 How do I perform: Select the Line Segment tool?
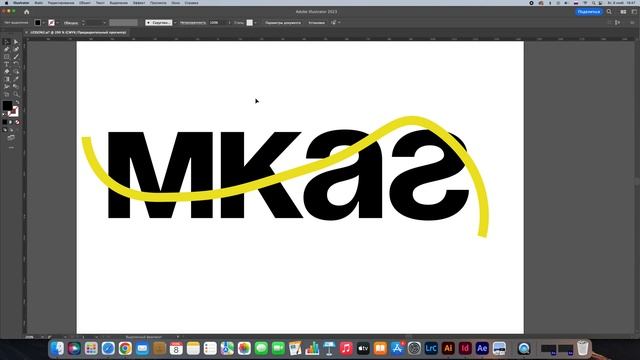coord(16,57)
